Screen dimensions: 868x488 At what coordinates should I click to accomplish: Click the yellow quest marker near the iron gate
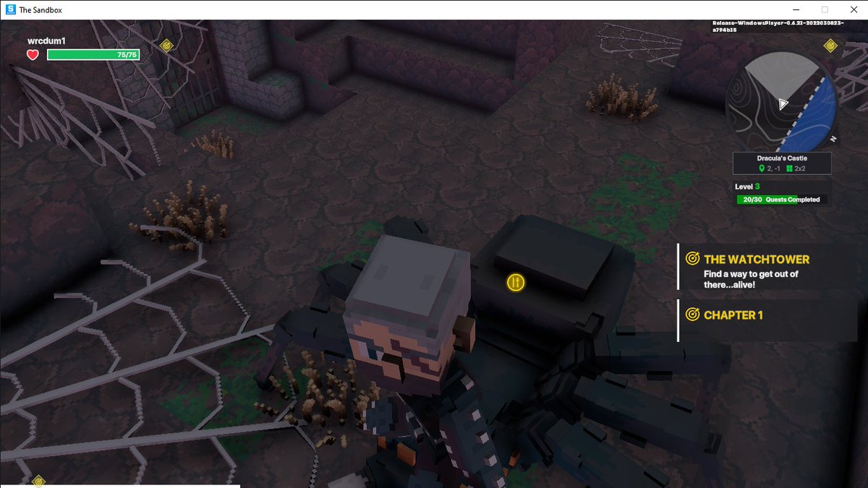click(166, 45)
